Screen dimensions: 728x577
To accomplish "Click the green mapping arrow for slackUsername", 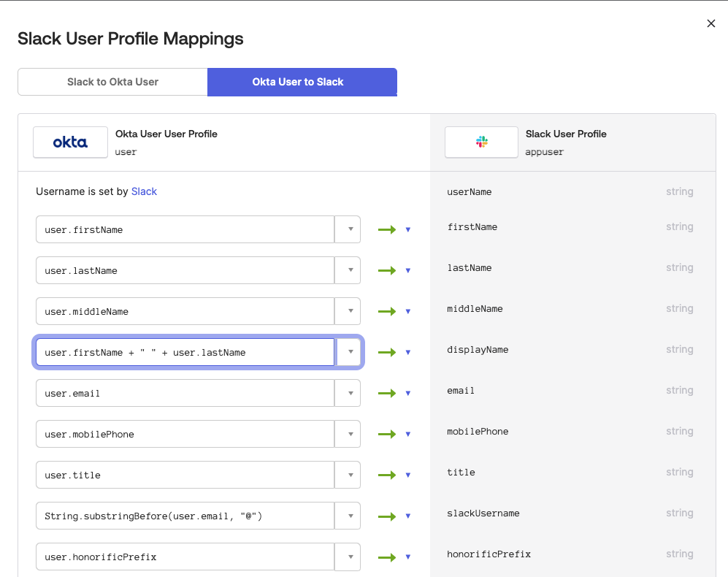I will click(x=387, y=516).
